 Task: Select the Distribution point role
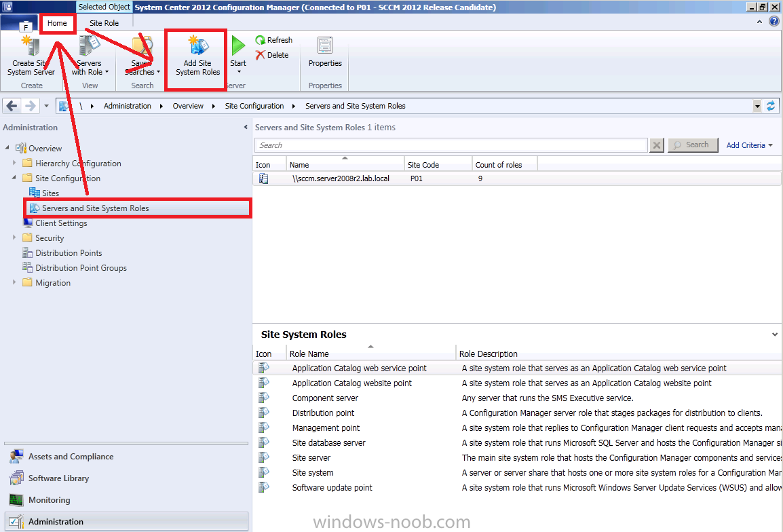pyautogui.click(x=517, y=413)
